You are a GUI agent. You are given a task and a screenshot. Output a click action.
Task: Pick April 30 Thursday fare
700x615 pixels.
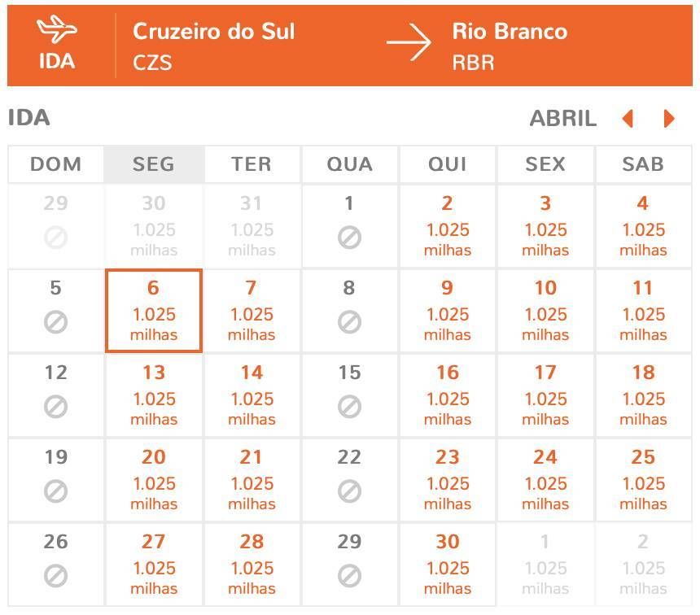[448, 565]
